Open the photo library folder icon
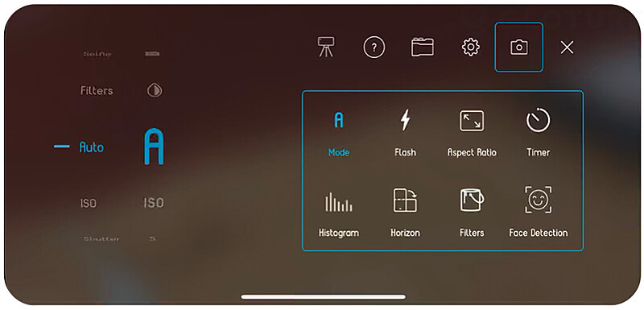This screenshot has width=644, height=310. pos(423,48)
